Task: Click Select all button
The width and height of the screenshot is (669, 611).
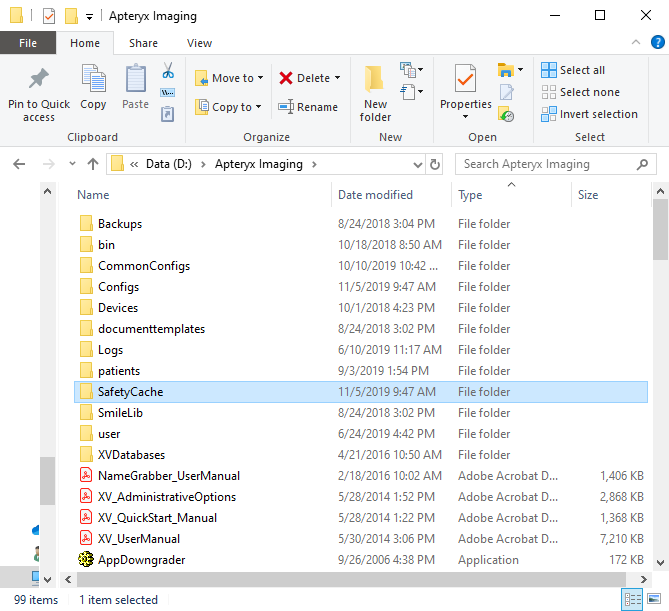Action: tap(573, 70)
